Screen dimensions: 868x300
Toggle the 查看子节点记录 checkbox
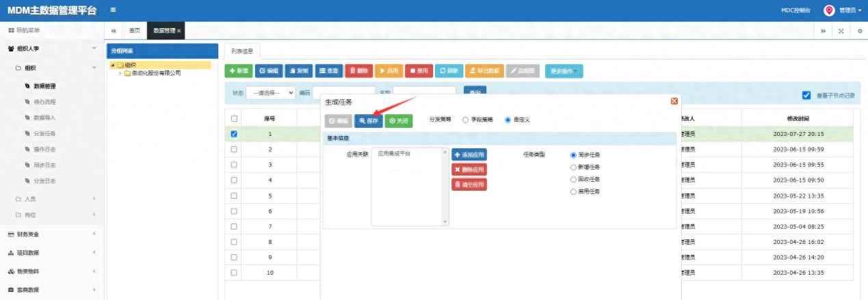tap(806, 96)
